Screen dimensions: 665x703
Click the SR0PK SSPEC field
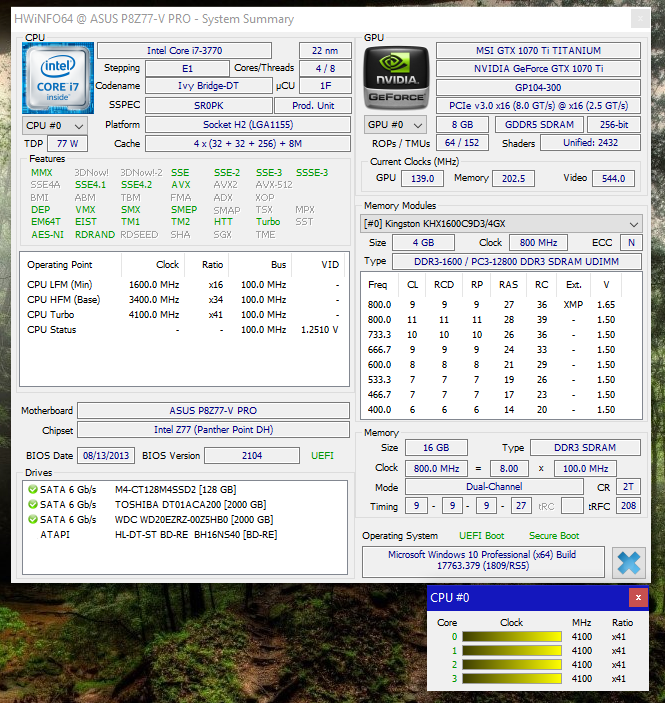pos(209,105)
